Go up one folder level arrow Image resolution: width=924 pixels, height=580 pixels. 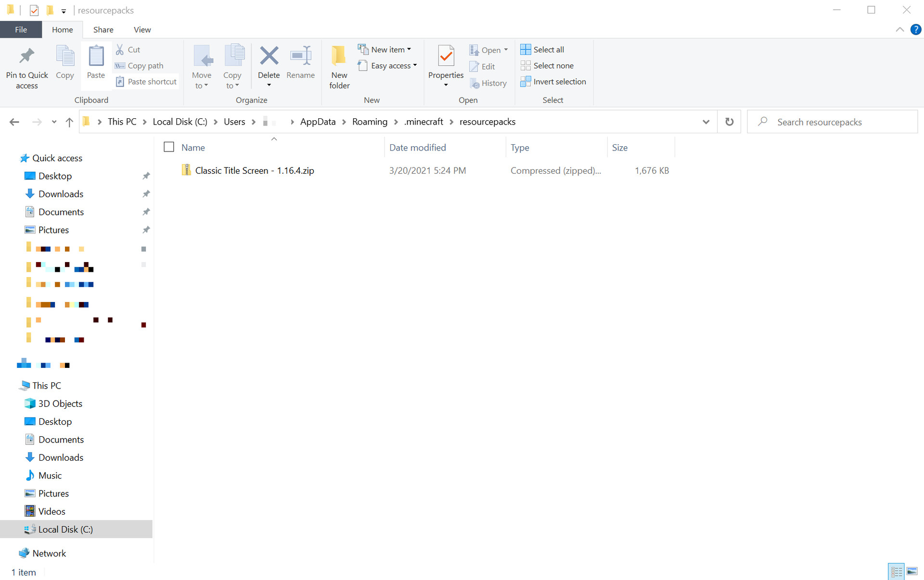[x=69, y=122]
